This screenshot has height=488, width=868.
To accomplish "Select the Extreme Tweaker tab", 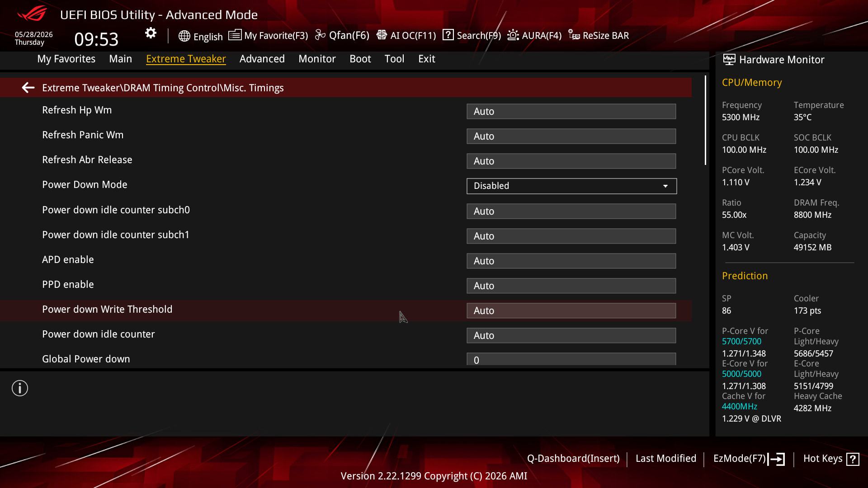I will (x=186, y=59).
